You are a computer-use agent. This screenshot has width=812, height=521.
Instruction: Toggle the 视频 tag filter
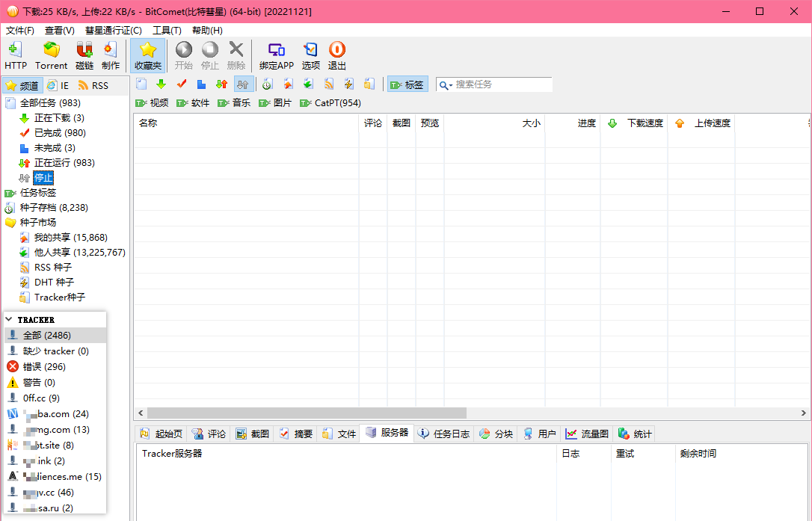pyautogui.click(x=152, y=103)
